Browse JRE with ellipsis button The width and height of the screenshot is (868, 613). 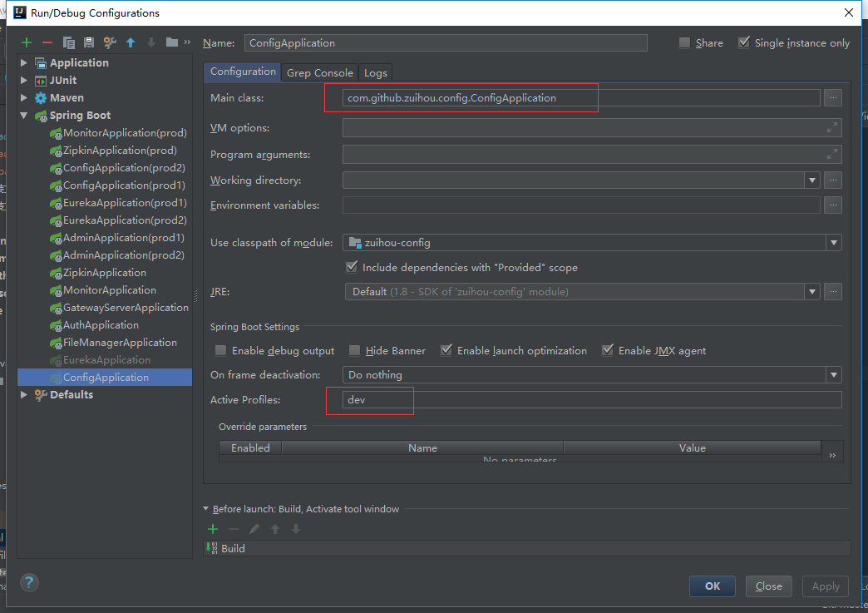(832, 292)
